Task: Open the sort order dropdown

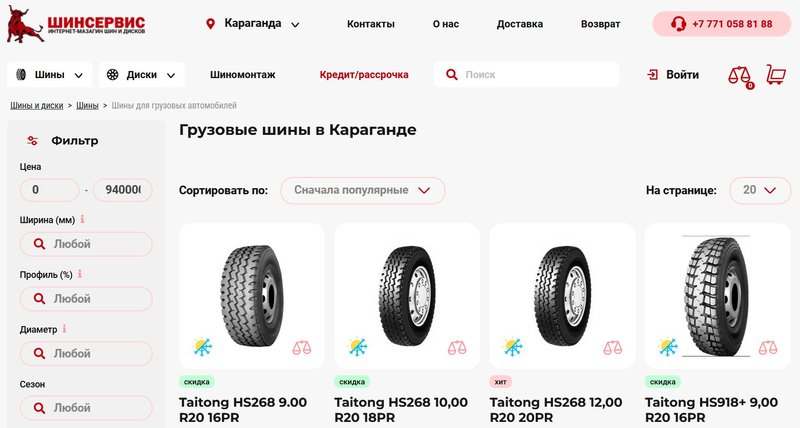Action: (x=362, y=190)
